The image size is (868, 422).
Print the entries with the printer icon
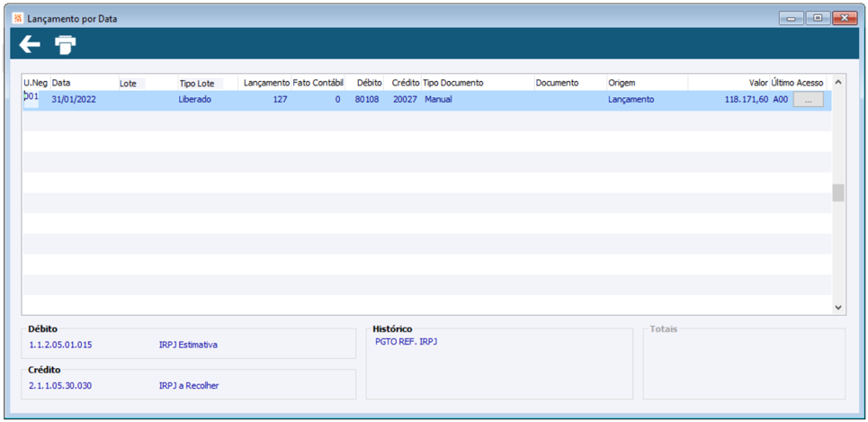(x=66, y=45)
